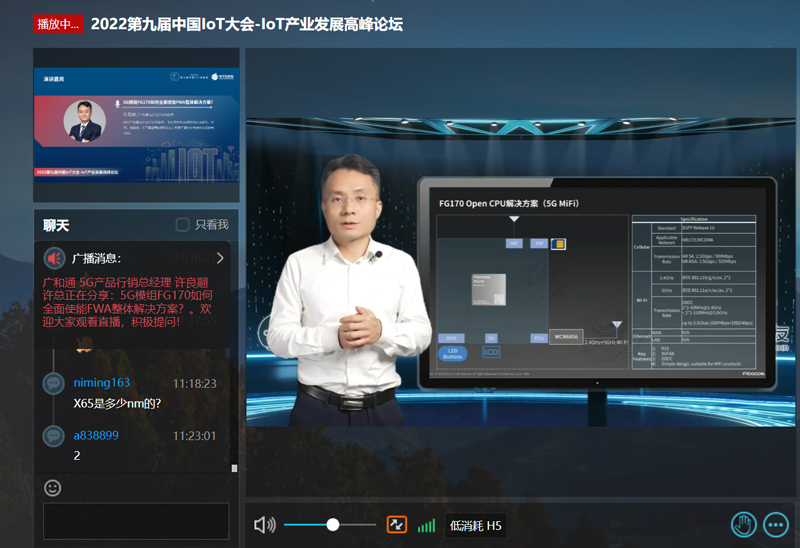Mute the video with the speaker icon
The width and height of the screenshot is (800, 548).
(264, 525)
